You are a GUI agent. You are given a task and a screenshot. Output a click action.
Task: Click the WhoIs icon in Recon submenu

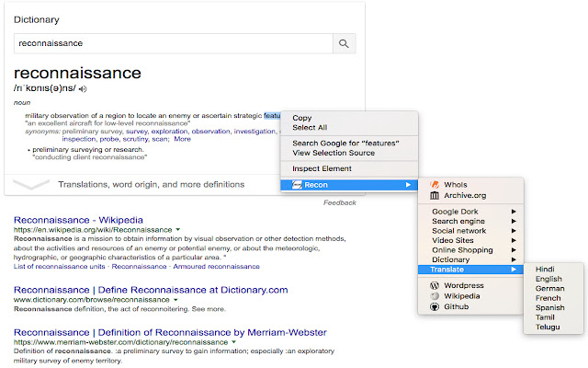(x=435, y=184)
